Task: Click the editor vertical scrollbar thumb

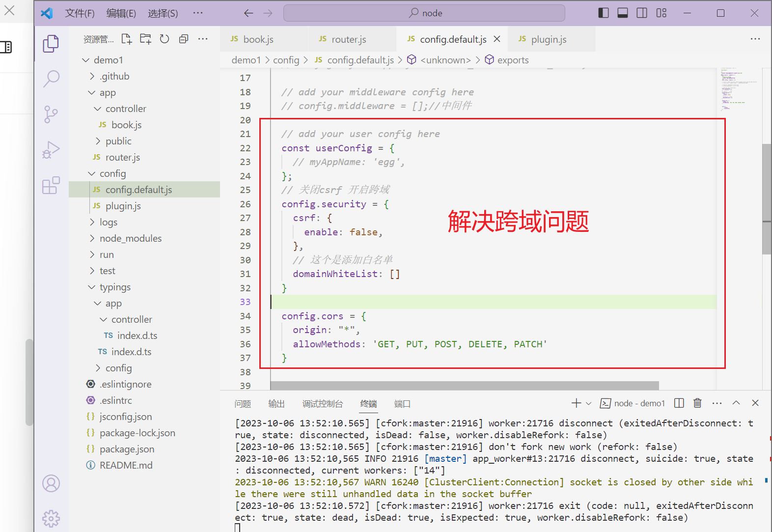Action: (x=767, y=199)
